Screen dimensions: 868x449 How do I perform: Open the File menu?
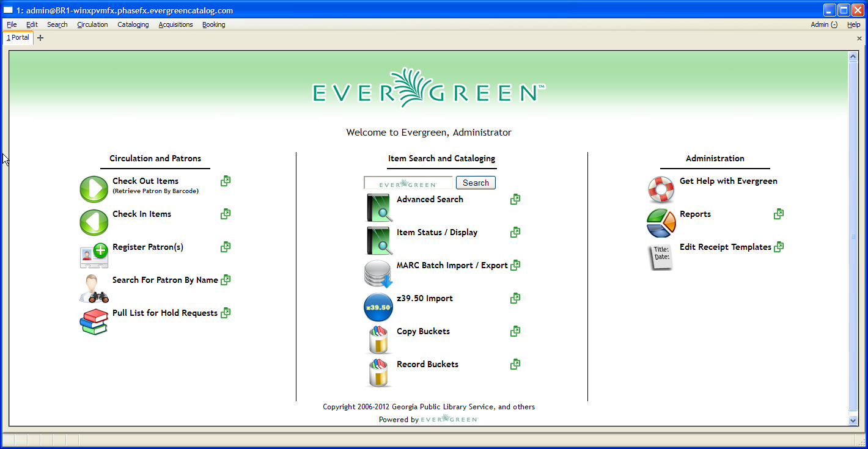pyautogui.click(x=12, y=24)
